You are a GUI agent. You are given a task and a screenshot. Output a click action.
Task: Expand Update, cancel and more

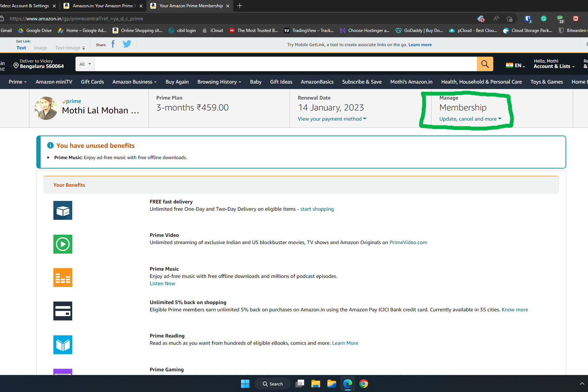[470, 119]
